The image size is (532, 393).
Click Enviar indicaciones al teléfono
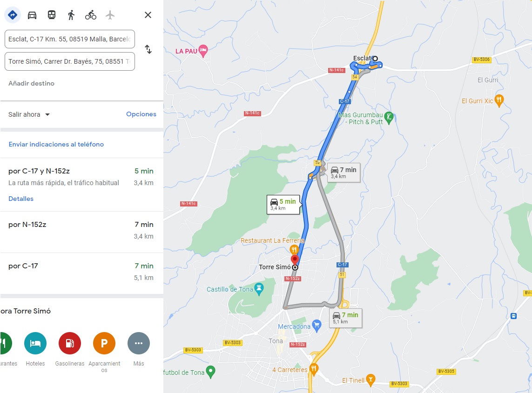pyautogui.click(x=56, y=144)
